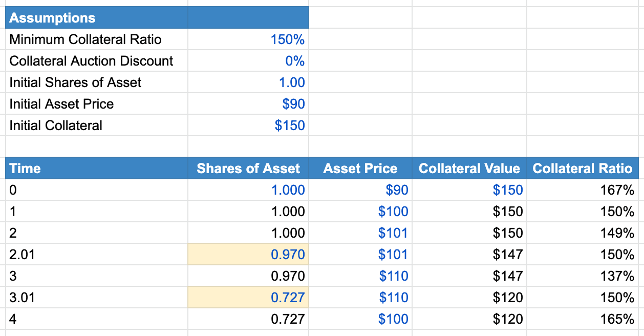Screen dimensions: 644x336
Task: Click the Initial Asset Price $90 cell
Action: pos(248,104)
